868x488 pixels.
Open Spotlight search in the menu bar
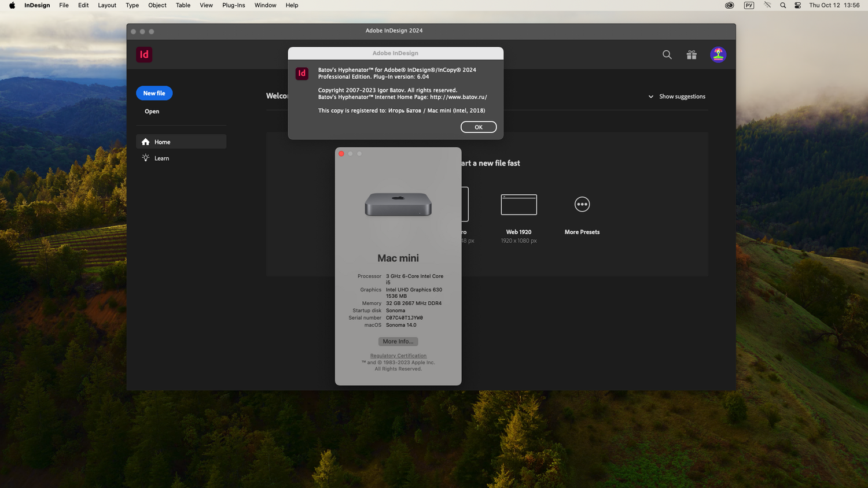click(x=783, y=5)
